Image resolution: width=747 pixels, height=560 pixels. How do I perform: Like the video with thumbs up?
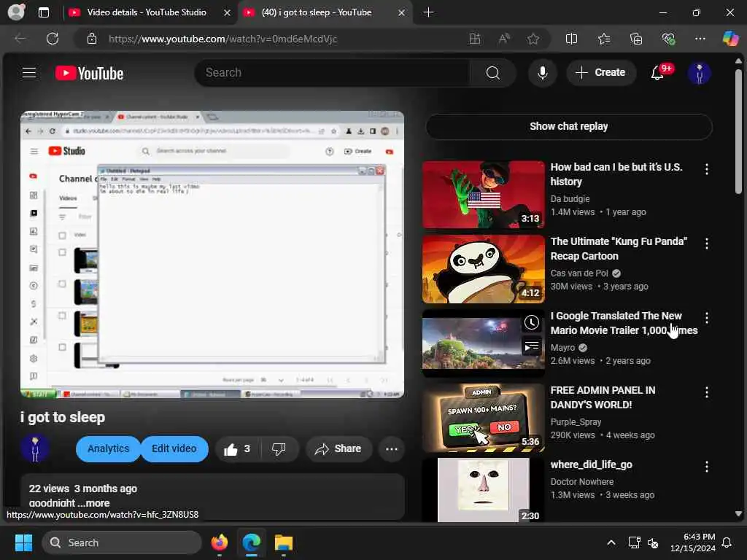point(238,449)
